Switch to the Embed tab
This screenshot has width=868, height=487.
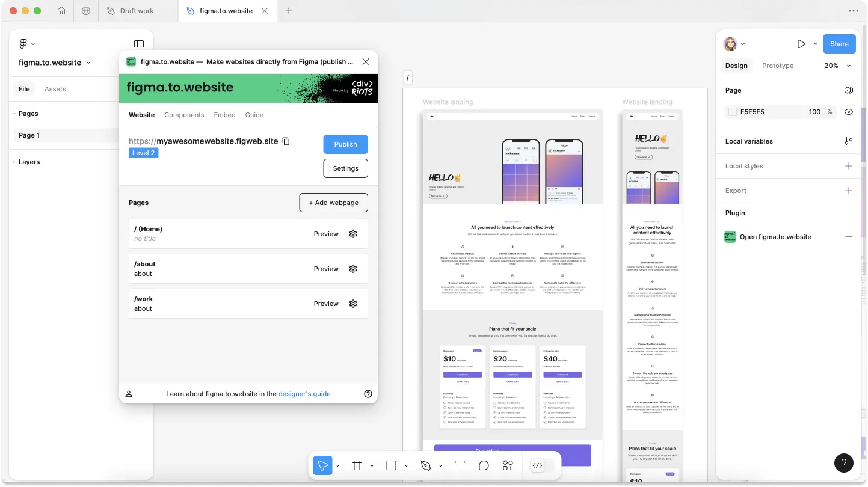[x=224, y=115]
